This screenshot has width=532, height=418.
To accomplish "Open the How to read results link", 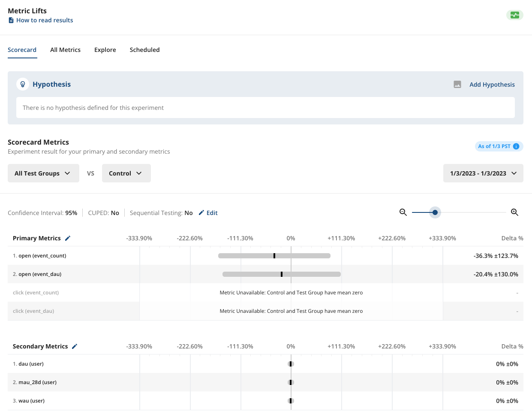I will (44, 20).
